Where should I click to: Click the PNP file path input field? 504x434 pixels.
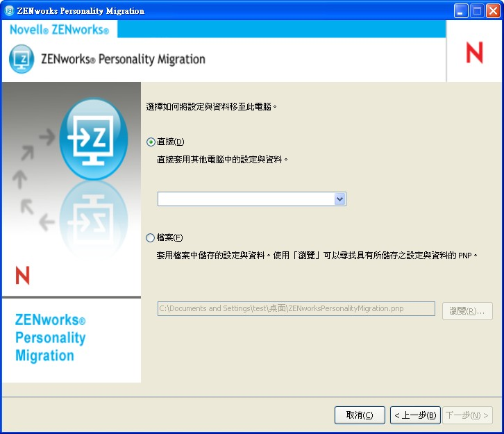296,308
